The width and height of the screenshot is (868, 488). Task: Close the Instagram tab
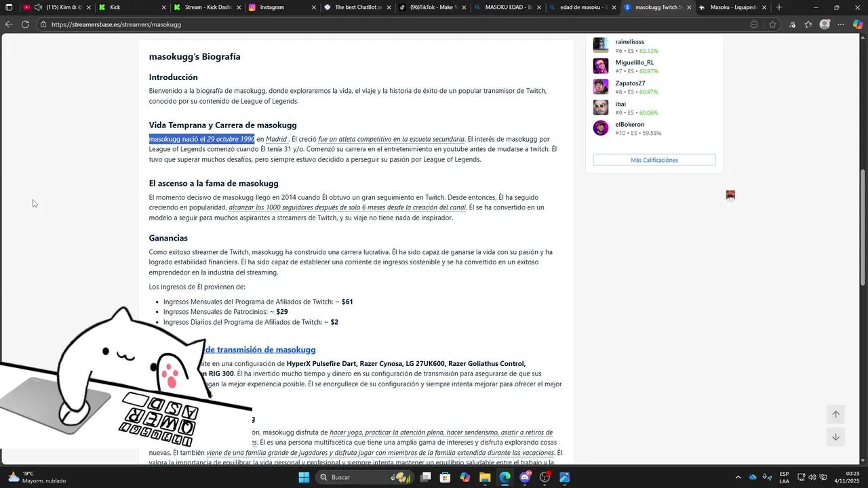click(x=313, y=7)
